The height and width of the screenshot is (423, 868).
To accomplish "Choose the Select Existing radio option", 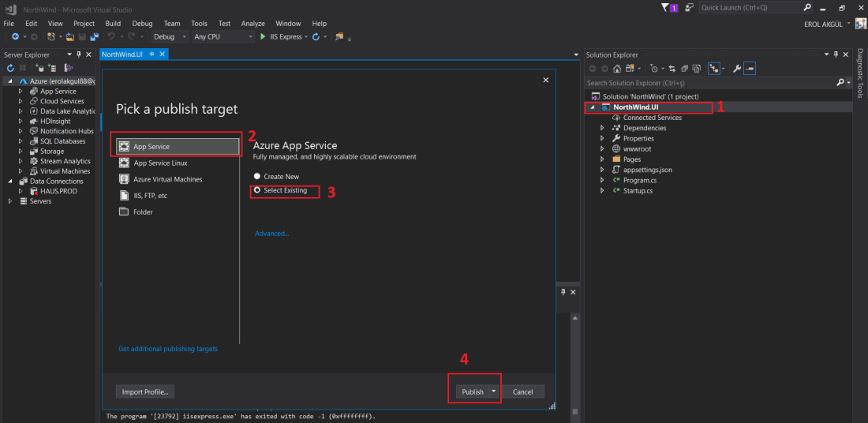I will 257,191.
